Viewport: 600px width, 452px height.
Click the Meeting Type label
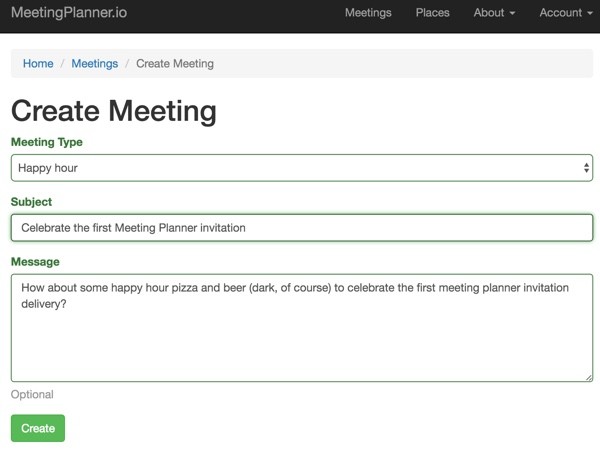(x=47, y=142)
